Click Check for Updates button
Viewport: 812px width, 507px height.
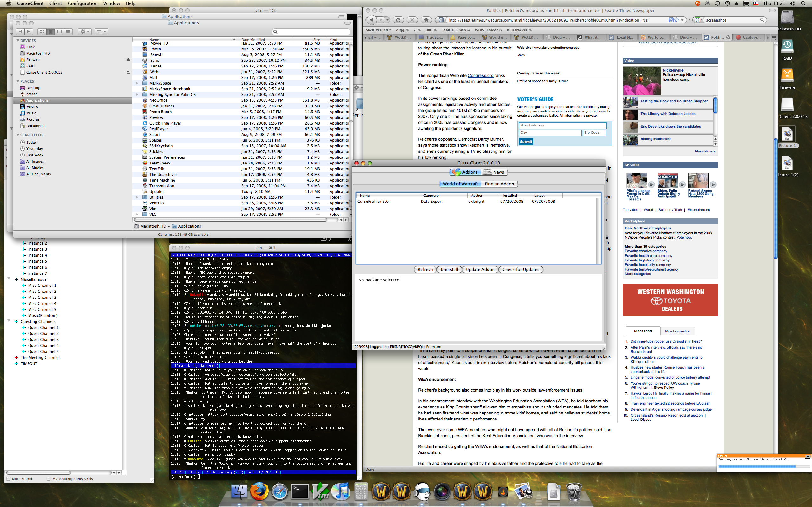point(521,270)
